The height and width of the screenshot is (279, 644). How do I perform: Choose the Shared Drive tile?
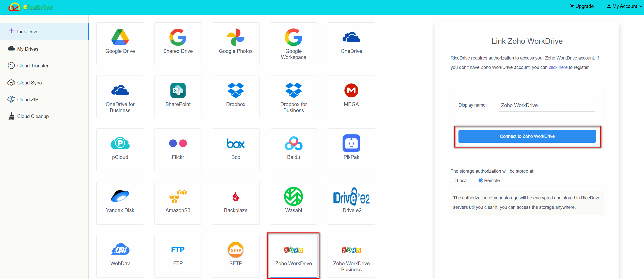point(178,44)
